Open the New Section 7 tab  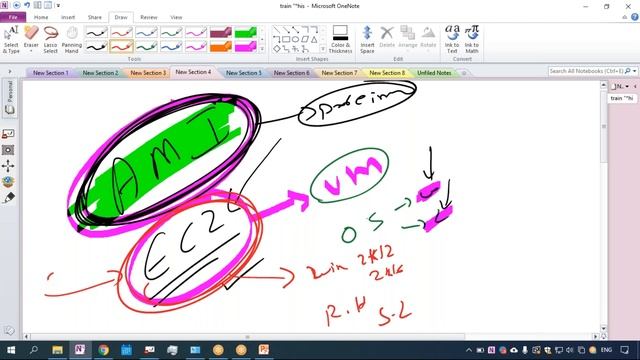(x=339, y=73)
